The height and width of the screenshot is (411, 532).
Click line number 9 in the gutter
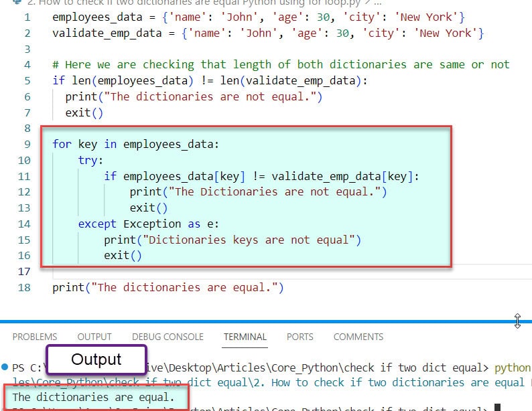tap(27, 145)
